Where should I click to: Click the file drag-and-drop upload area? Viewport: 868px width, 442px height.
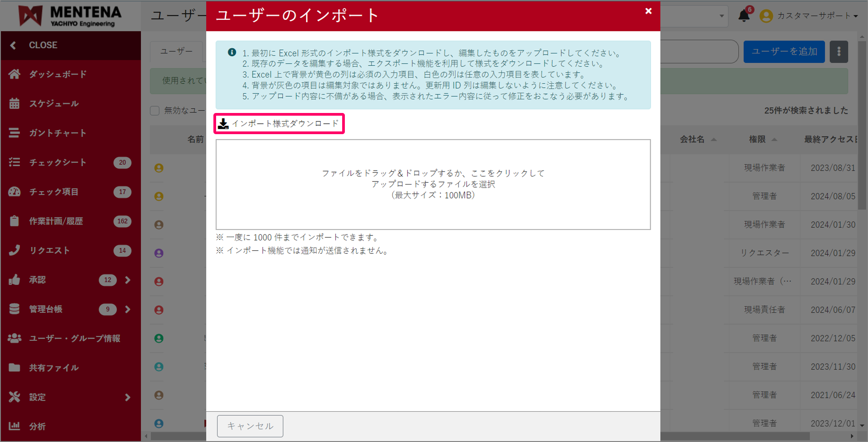433,184
